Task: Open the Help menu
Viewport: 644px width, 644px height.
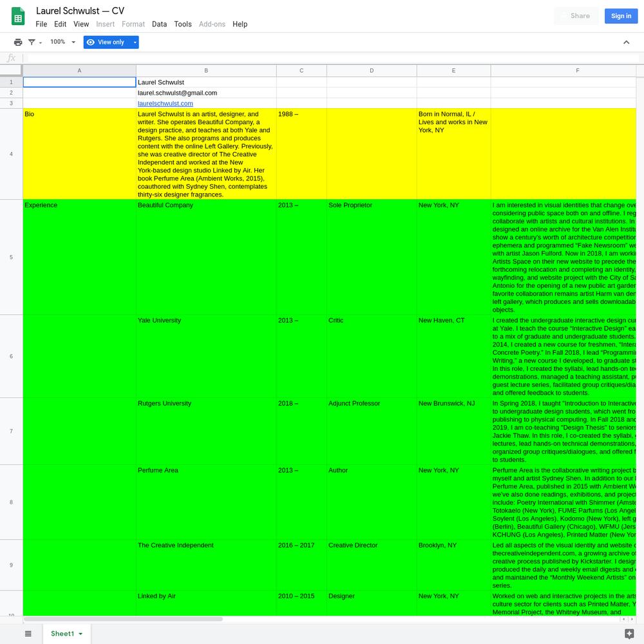Action: tap(240, 24)
